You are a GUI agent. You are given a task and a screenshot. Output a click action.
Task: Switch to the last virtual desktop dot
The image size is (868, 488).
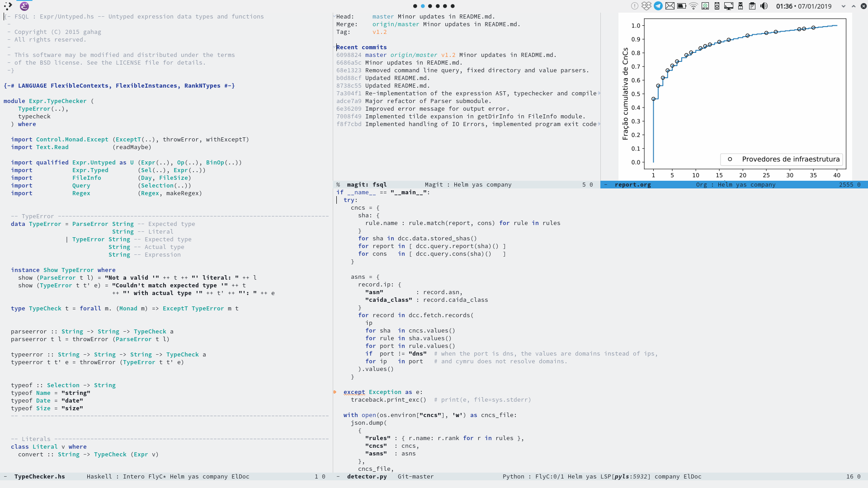point(453,6)
